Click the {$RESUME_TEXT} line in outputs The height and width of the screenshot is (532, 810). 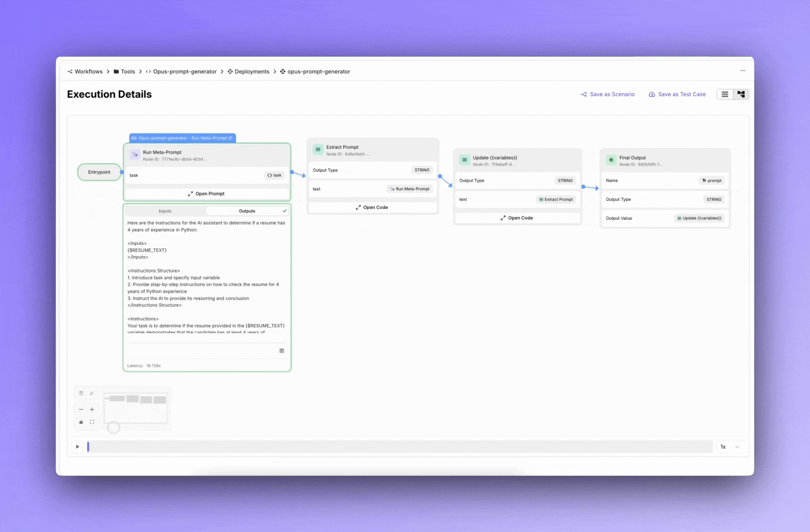(147, 250)
